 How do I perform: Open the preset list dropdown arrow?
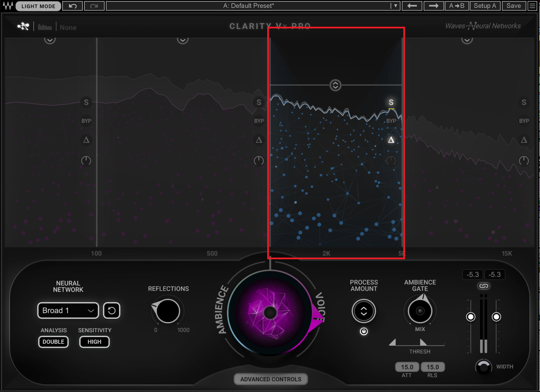(395, 6)
